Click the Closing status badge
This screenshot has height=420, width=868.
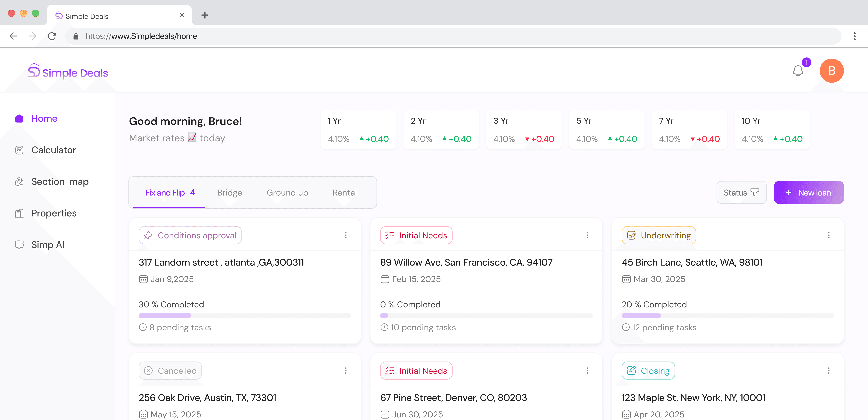pyautogui.click(x=648, y=371)
